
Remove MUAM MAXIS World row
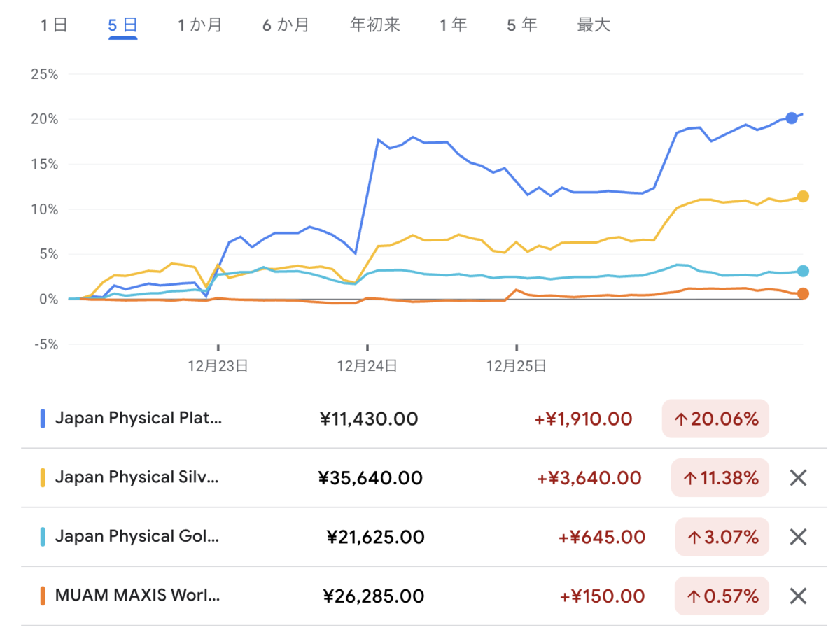[x=798, y=596]
